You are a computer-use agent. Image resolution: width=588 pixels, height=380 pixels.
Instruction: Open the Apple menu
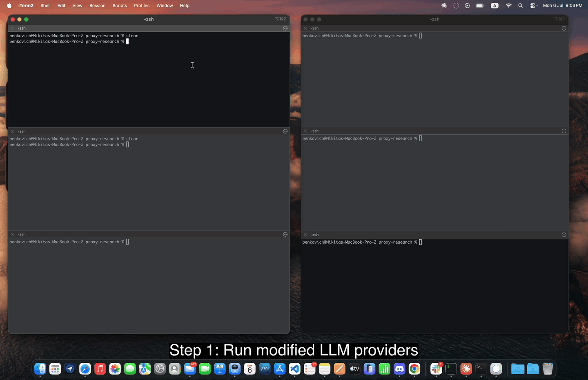tap(9, 6)
